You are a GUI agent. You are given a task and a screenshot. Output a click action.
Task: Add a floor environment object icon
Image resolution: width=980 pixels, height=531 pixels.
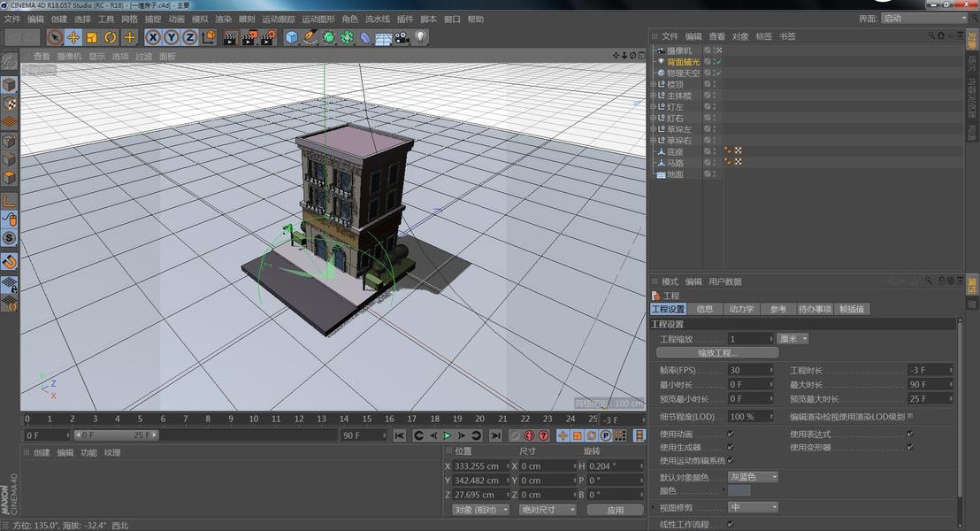pyautogui.click(x=383, y=38)
